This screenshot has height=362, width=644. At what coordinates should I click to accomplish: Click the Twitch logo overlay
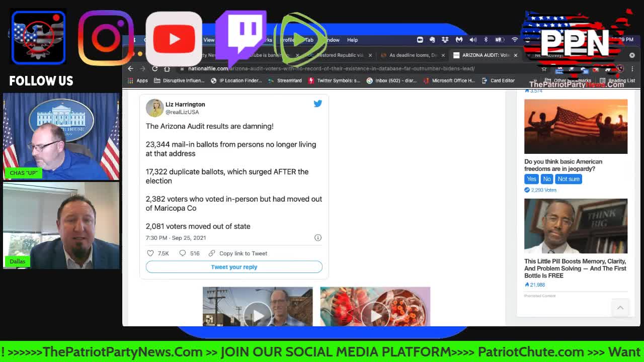(x=240, y=38)
